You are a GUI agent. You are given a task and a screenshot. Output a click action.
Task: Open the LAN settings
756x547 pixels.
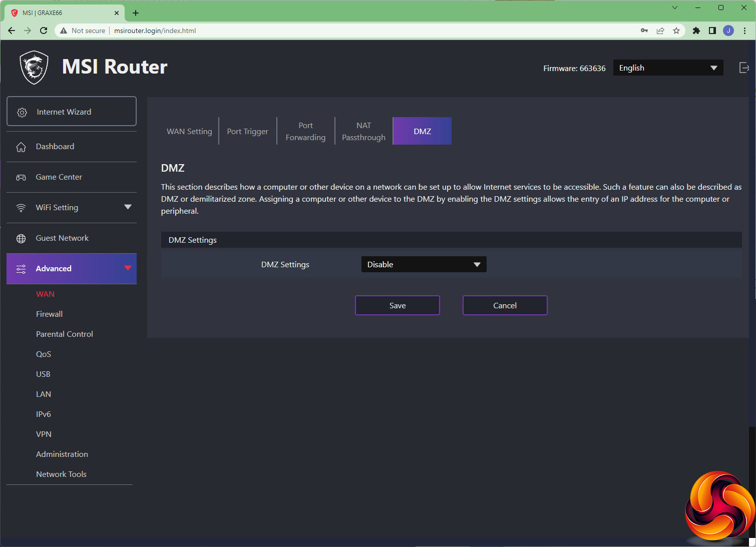click(x=44, y=394)
